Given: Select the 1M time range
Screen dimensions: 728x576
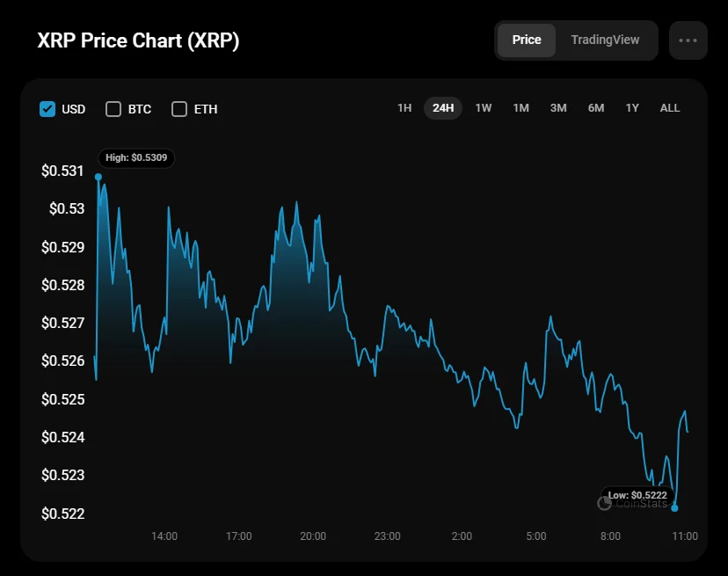Looking at the screenshot, I should pyautogui.click(x=521, y=108).
